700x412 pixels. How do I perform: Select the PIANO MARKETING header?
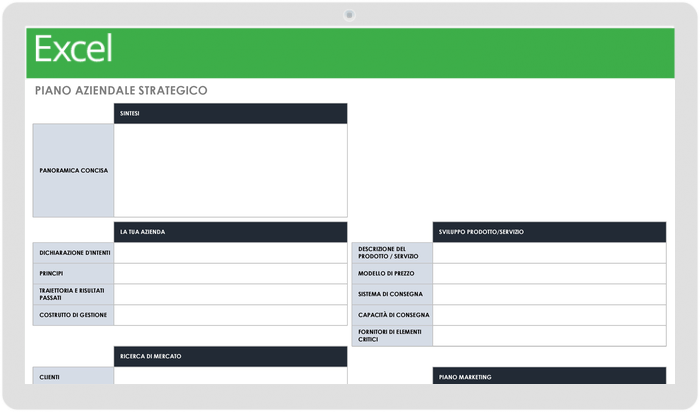[x=549, y=376]
